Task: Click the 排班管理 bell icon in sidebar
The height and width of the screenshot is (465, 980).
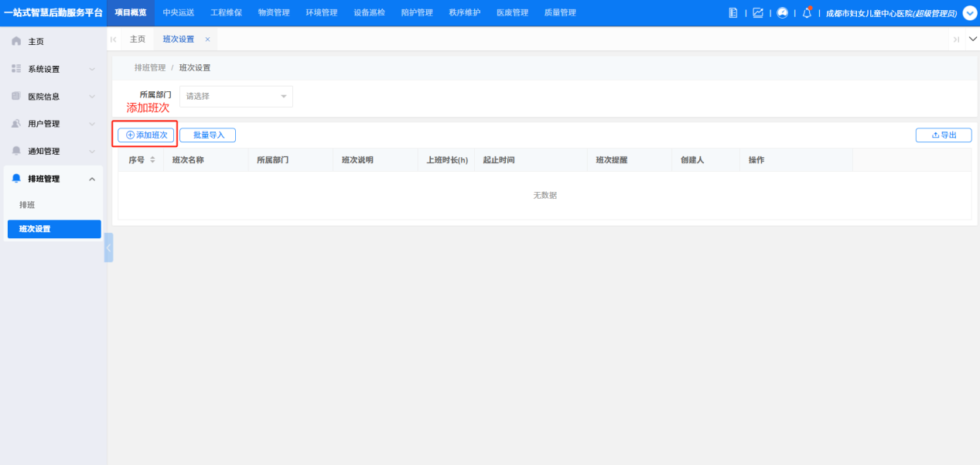Action: click(16, 179)
